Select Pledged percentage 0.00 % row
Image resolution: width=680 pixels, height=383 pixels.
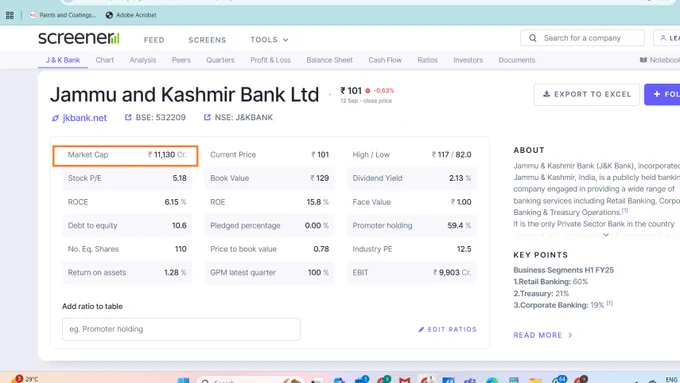click(269, 226)
